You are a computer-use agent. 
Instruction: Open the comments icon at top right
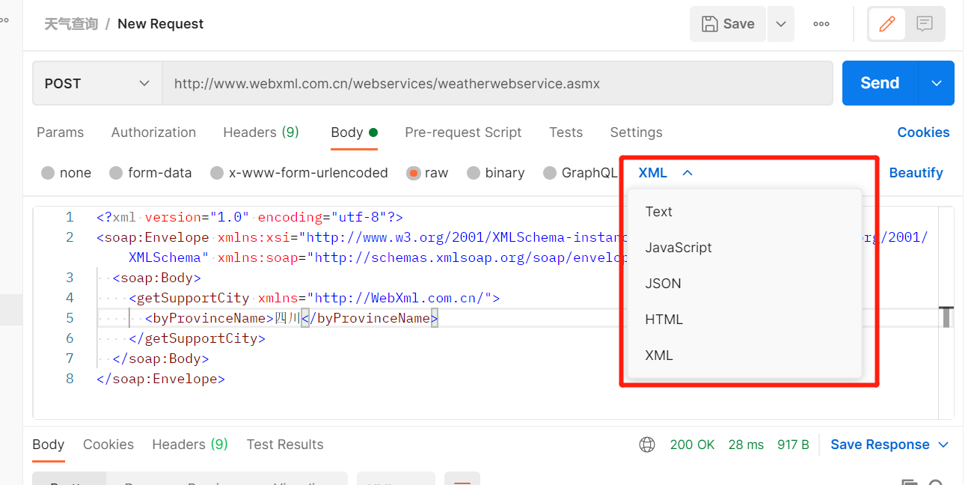(925, 24)
